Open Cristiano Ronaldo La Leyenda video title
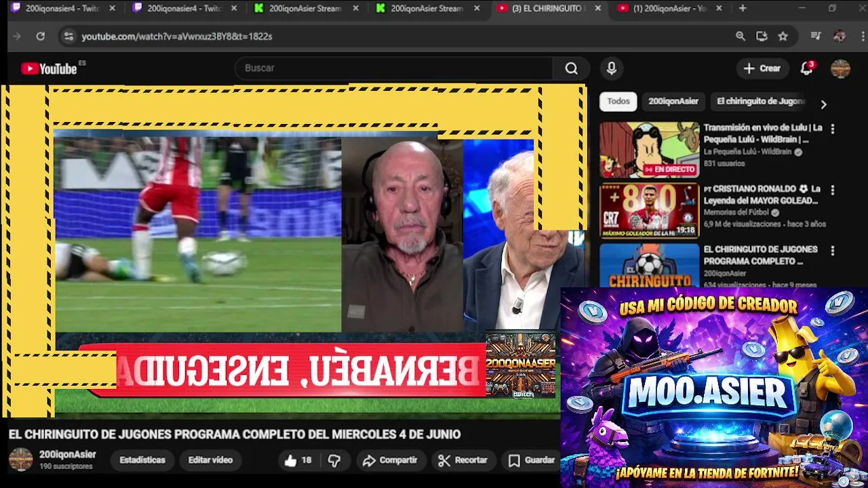The image size is (868, 488). pyautogui.click(x=762, y=195)
